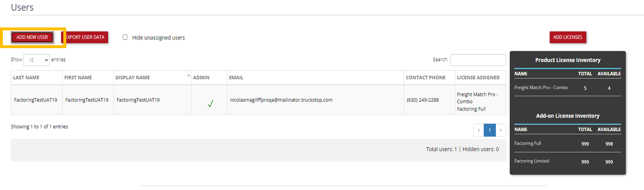
Task: Sort users by EMAIL column
Action: (x=236, y=77)
